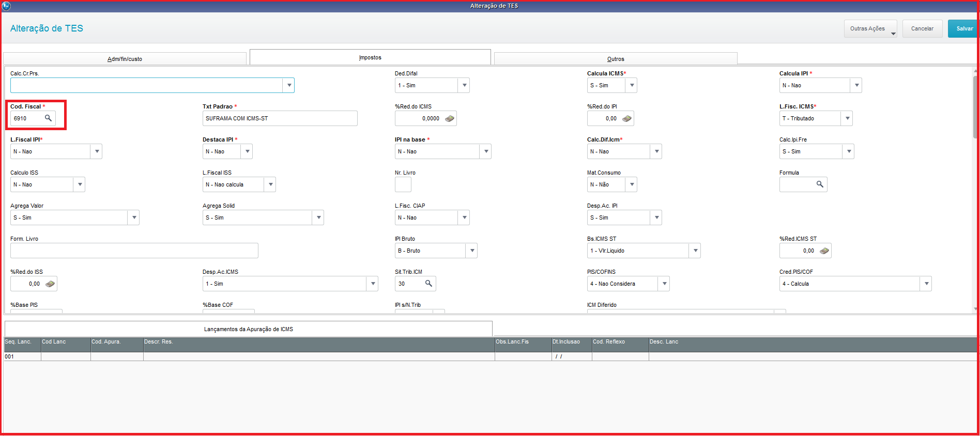The width and height of the screenshot is (980, 436).
Task: Click the Cancelar button
Action: point(922,29)
